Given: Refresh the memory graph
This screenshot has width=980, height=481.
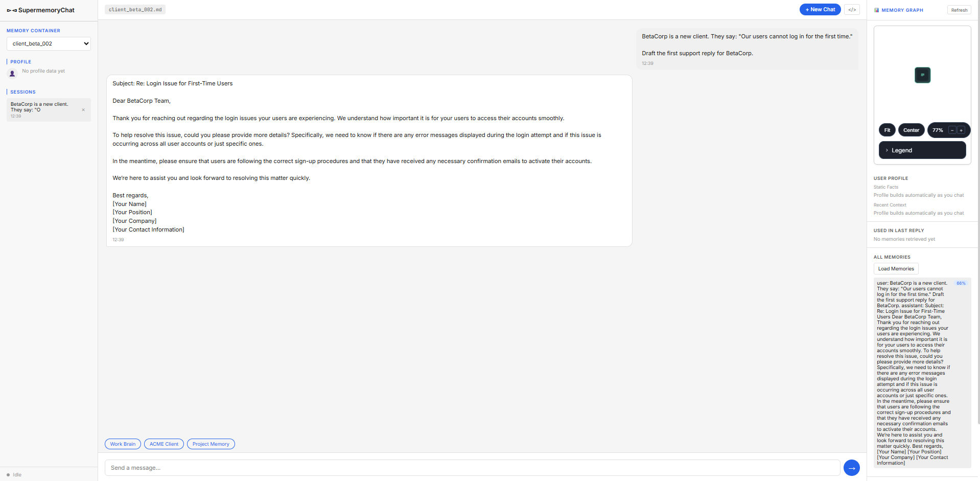Looking at the screenshot, I should pyautogui.click(x=959, y=10).
